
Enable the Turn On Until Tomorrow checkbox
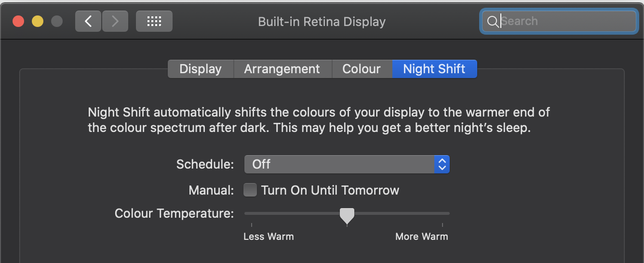point(250,190)
